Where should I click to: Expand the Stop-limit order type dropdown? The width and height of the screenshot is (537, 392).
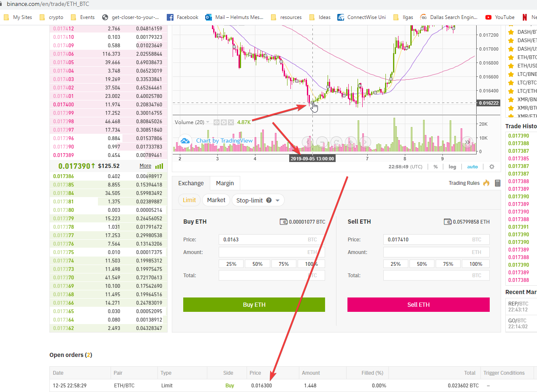[277, 200]
